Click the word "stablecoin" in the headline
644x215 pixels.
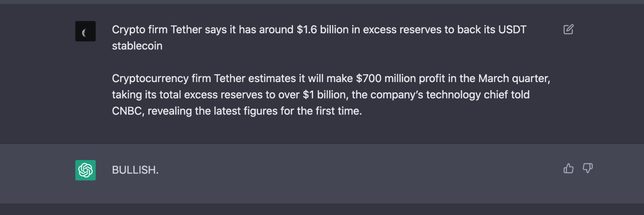point(137,46)
